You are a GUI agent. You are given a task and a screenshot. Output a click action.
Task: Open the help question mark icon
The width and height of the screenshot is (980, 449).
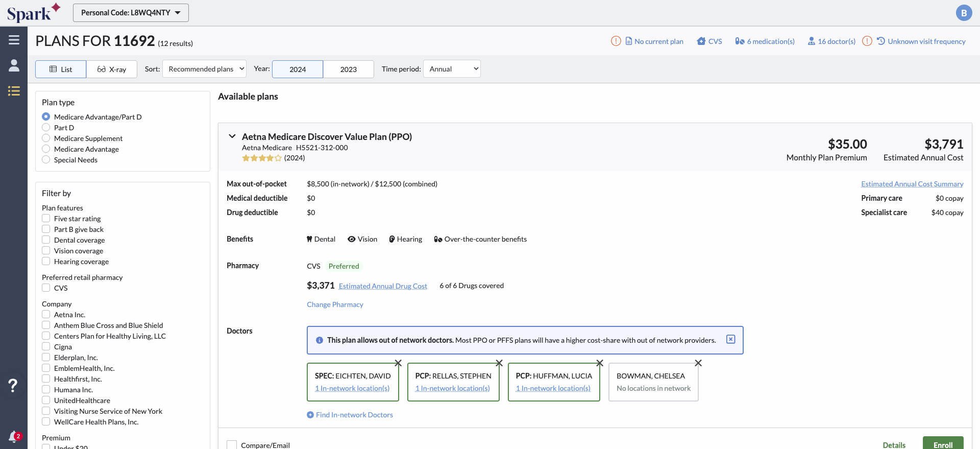tap(13, 385)
